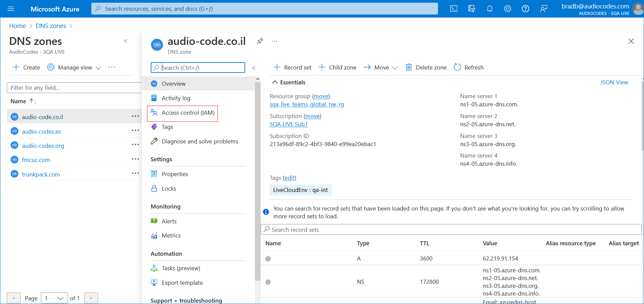This screenshot has height=304, width=644.
Task: Click the user account avatar
Action: [x=638, y=9]
